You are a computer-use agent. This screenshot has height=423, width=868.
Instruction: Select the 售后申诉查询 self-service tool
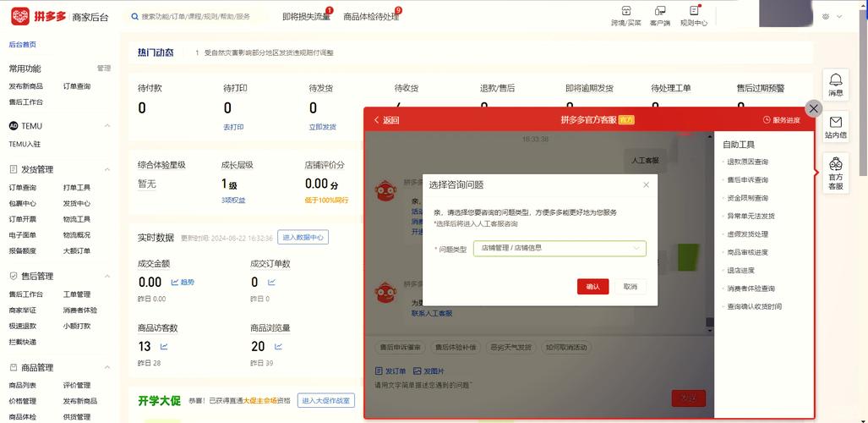[x=747, y=179]
